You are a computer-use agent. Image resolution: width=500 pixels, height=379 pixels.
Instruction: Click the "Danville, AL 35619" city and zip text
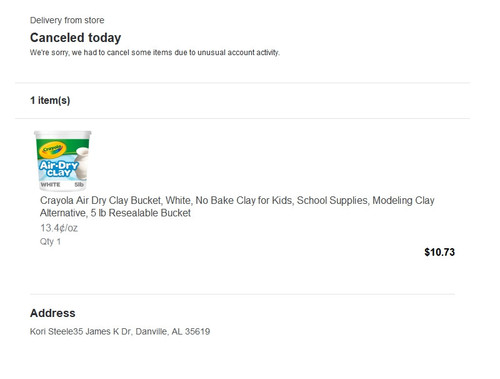pos(173,332)
